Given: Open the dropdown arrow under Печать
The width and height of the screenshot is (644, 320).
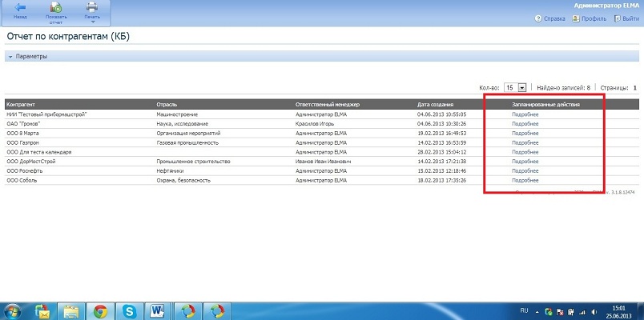Looking at the screenshot, I should pyautogui.click(x=92, y=22).
